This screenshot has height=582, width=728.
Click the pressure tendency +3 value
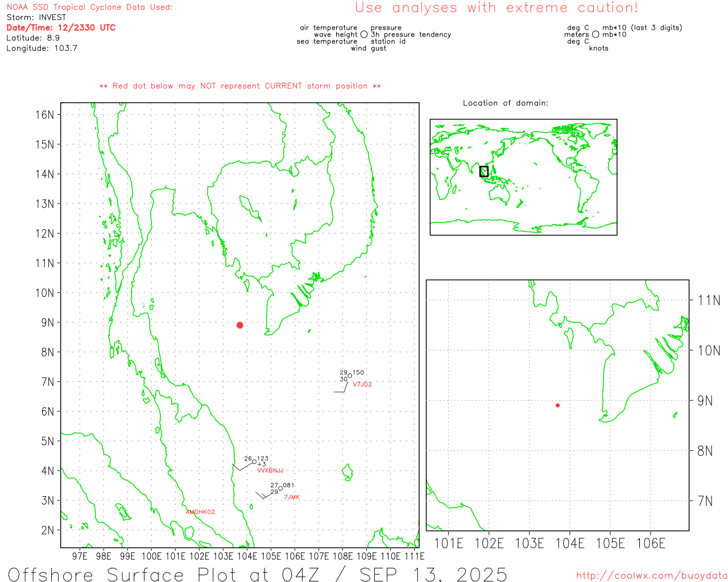262,464
